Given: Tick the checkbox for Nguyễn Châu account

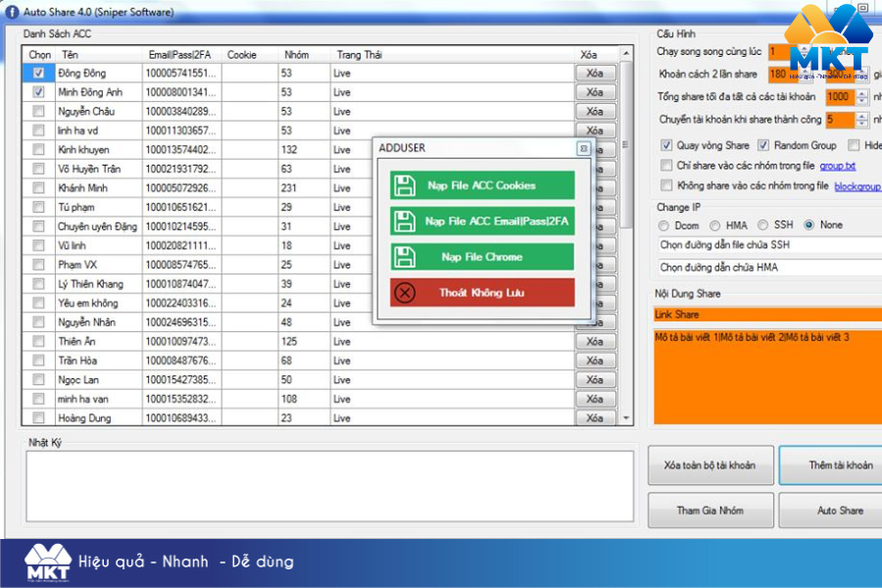Looking at the screenshot, I should [38, 112].
